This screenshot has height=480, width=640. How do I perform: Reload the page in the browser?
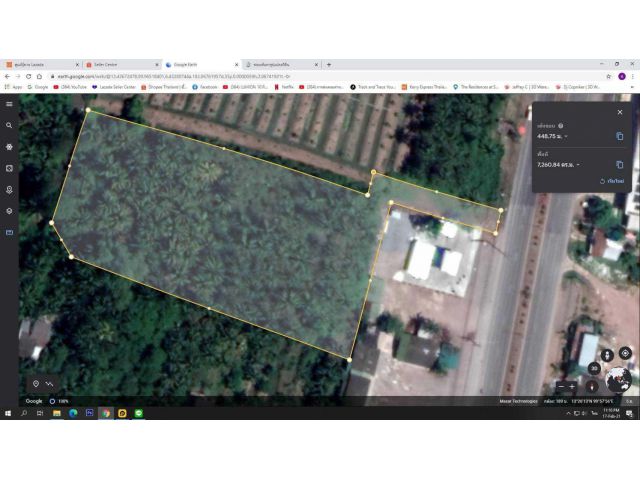pyautogui.click(x=29, y=76)
